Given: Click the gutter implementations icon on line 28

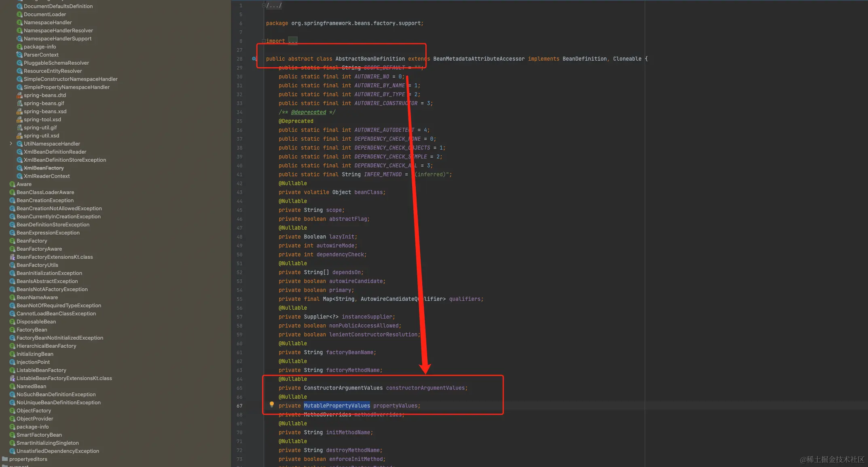Looking at the screenshot, I should 254,59.
